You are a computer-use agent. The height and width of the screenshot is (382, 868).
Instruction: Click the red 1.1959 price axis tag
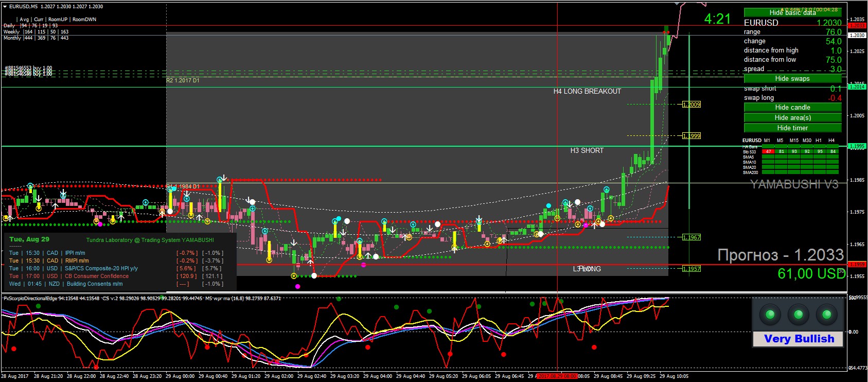pyautogui.click(x=857, y=265)
